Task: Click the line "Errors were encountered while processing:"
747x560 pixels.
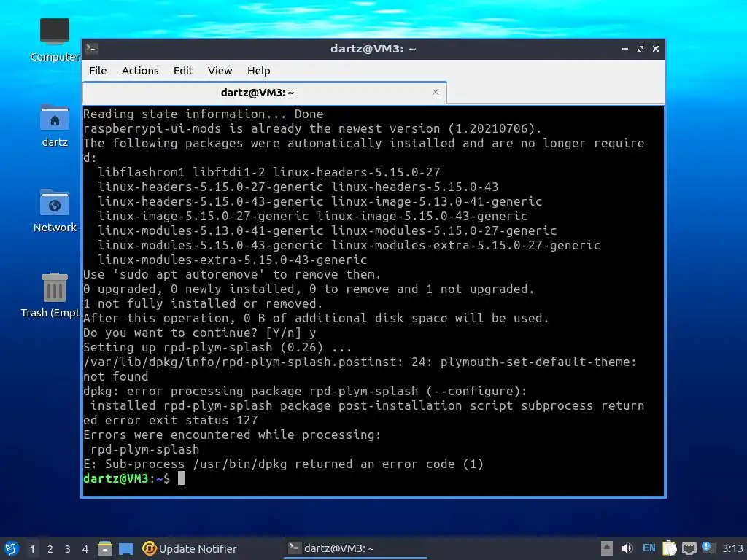Action: [x=232, y=435]
